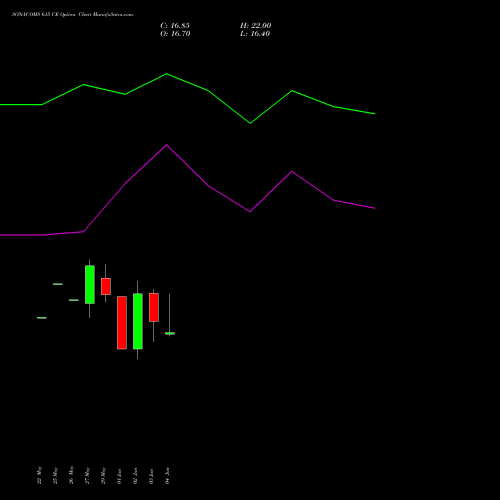Click the 25 May date label
This screenshot has height=500, width=500.
55,475
